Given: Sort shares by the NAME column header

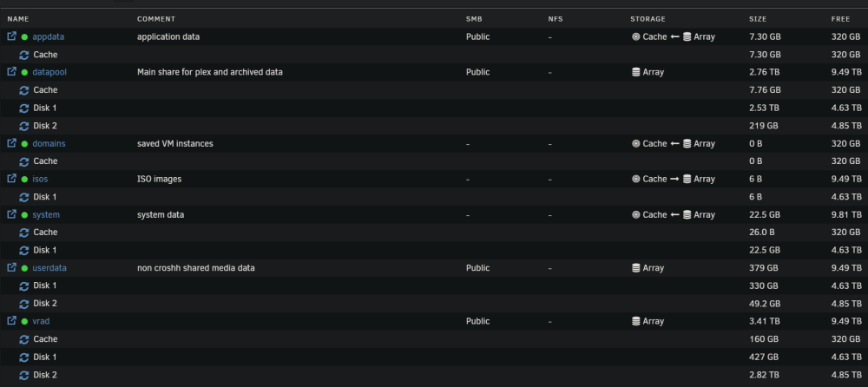Looking at the screenshot, I should [17, 19].
